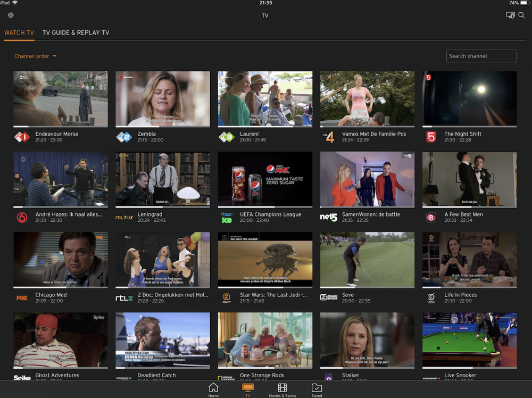Open The Night Shift title text
The width and height of the screenshot is (532, 398).
click(463, 134)
